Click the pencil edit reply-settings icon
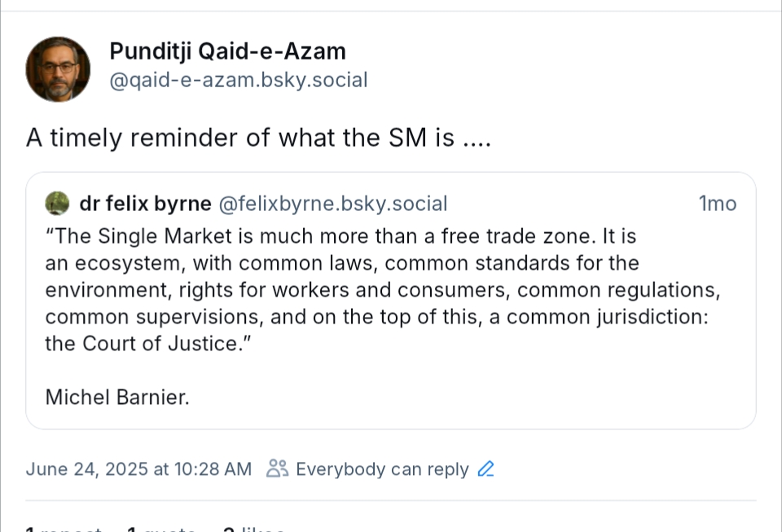Viewport: 782px width, 532px height. pyautogui.click(x=486, y=469)
